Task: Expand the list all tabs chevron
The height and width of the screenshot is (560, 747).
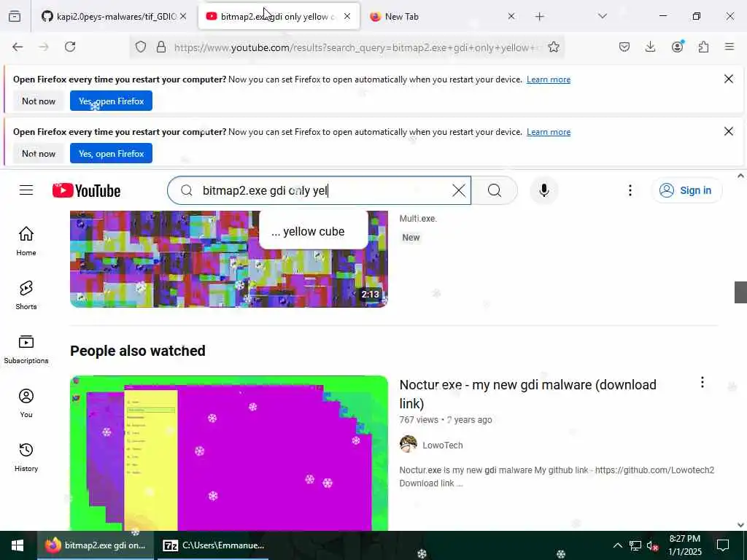Action: click(602, 17)
